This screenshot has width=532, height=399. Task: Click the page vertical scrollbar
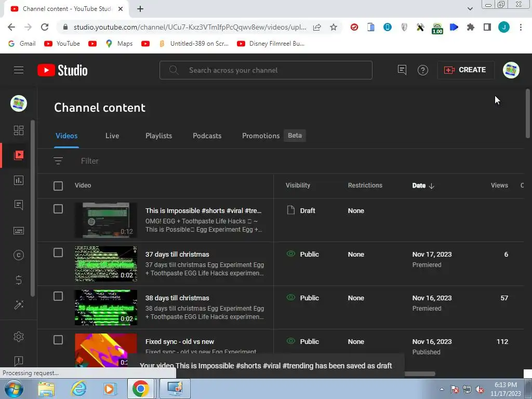coord(528,113)
